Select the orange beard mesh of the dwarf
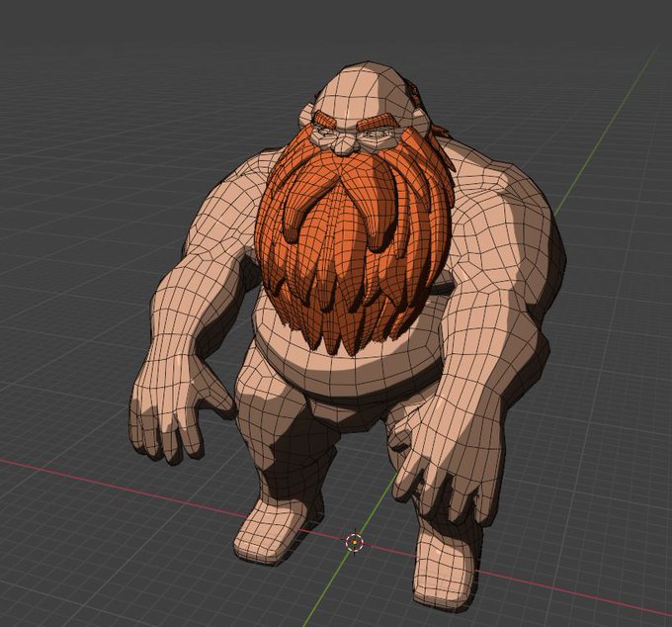This screenshot has width=672, height=627. tap(352, 240)
